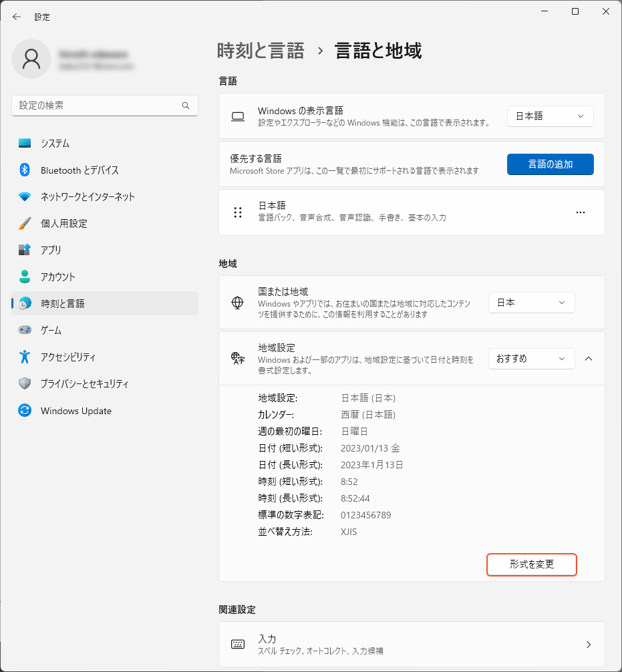Image resolution: width=622 pixels, height=672 pixels.
Task: Open the 地域設定 おすすめ dropdown
Action: 531,359
